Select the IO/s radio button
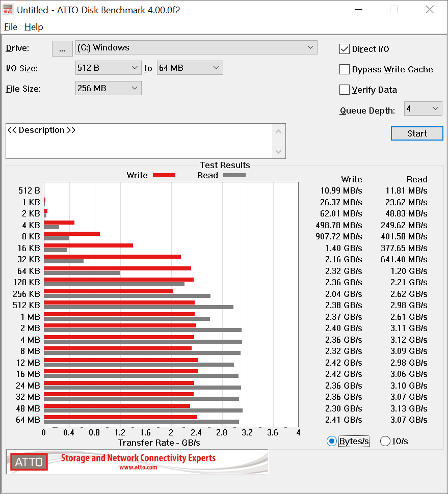 385,441
